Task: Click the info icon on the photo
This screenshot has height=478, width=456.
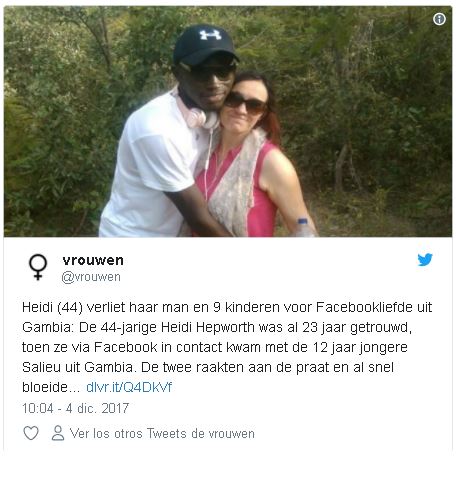Action: pos(439,19)
